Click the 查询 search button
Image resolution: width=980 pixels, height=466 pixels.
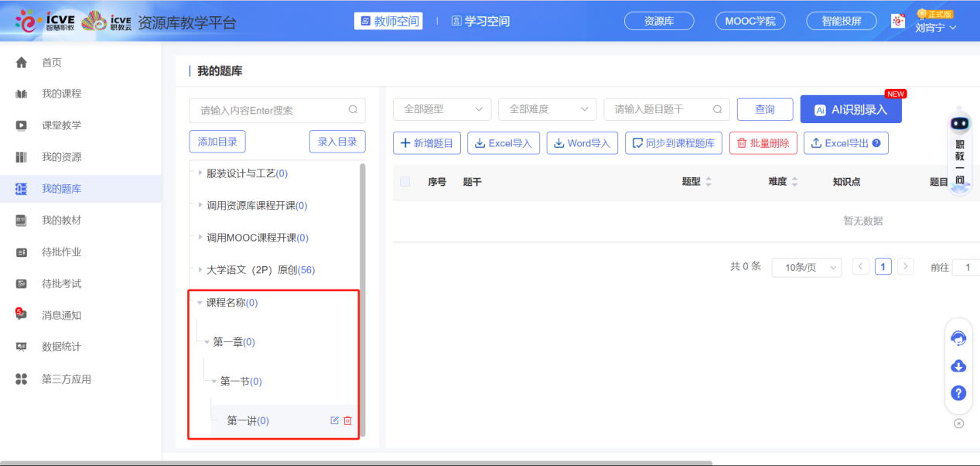point(764,109)
